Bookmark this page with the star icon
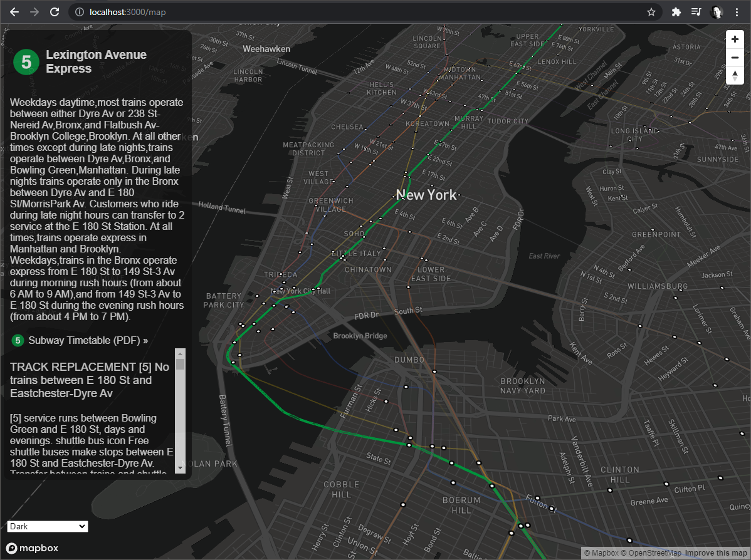 click(651, 12)
